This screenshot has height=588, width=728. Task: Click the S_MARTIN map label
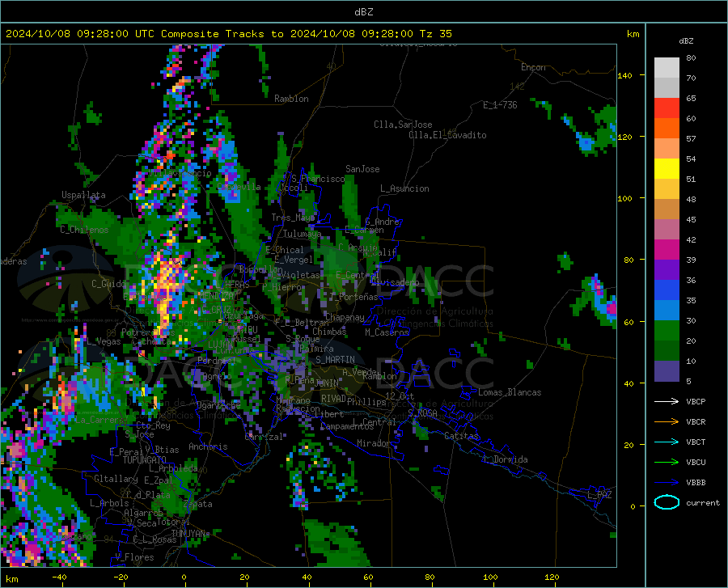[x=335, y=360]
